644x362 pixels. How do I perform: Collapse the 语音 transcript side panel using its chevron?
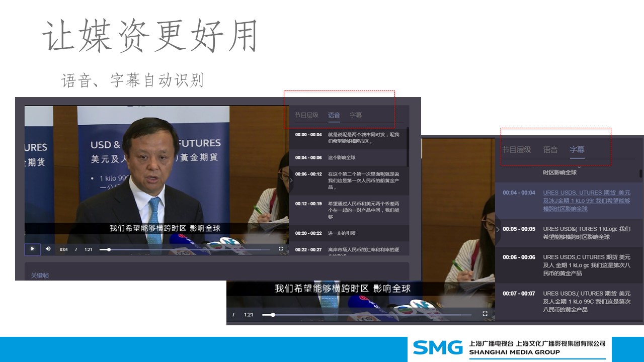(291, 180)
